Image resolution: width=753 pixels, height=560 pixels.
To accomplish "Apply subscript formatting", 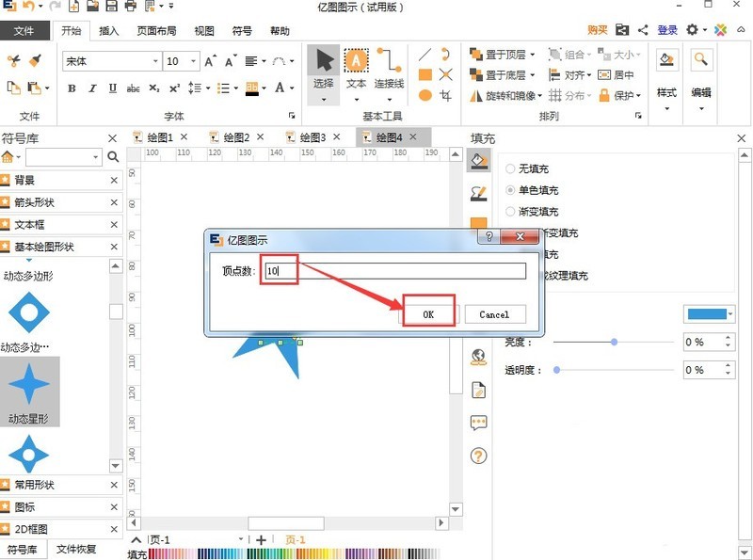I will 153,88.
